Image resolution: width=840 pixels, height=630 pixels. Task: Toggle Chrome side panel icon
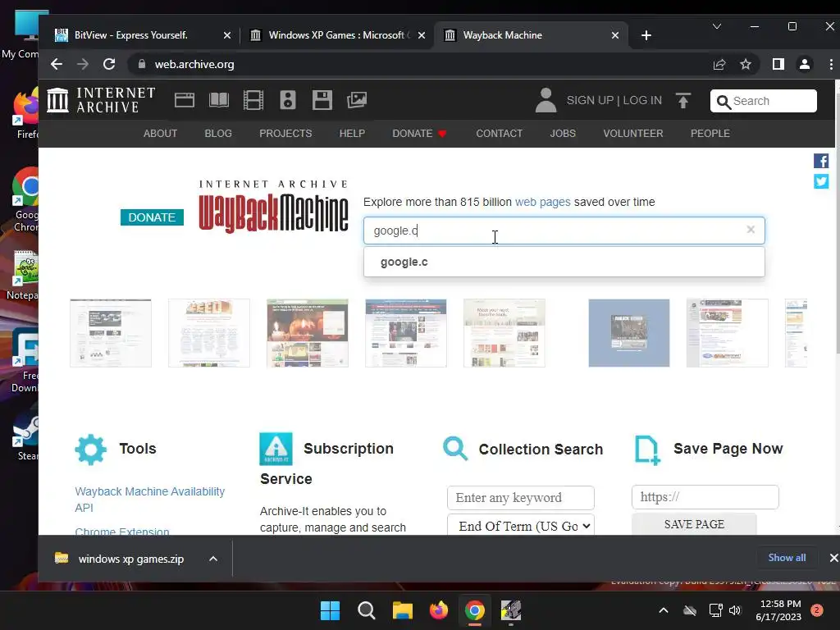point(778,64)
